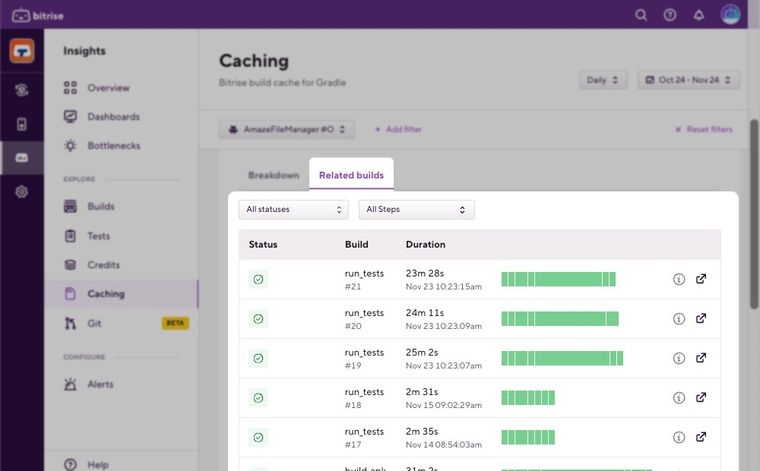Image resolution: width=760 pixels, height=471 pixels.
Task: Click the page vertical scrollbar
Action: (754, 214)
